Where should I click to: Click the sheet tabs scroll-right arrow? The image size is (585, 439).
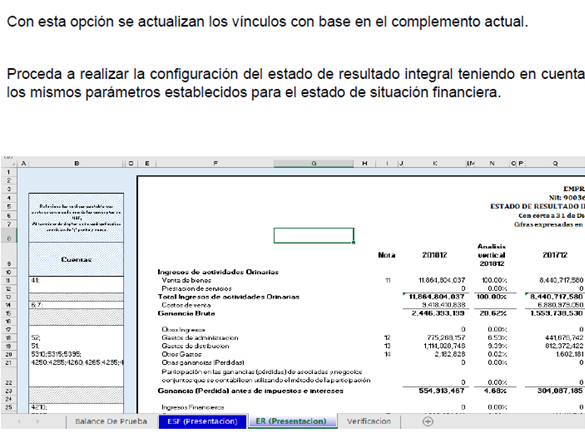tap(37, 421)
